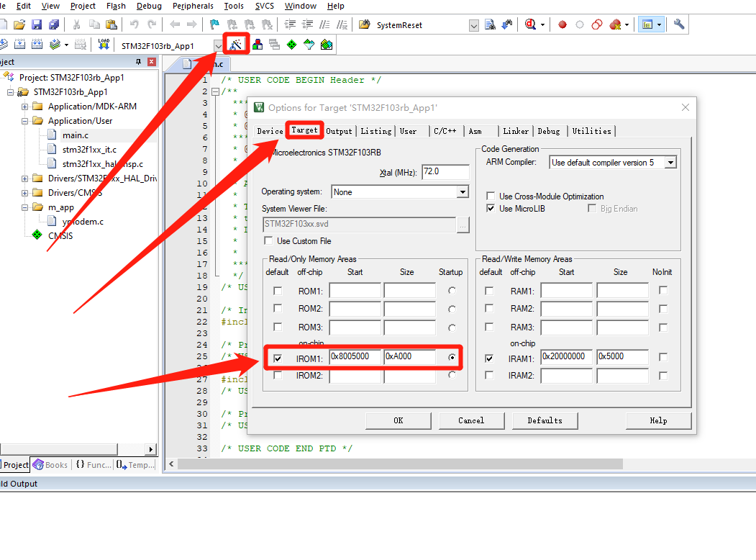756x560 pixels.
Task: Tick IRAM1 NoInit checkbox
Action: [x=663, y=357]
